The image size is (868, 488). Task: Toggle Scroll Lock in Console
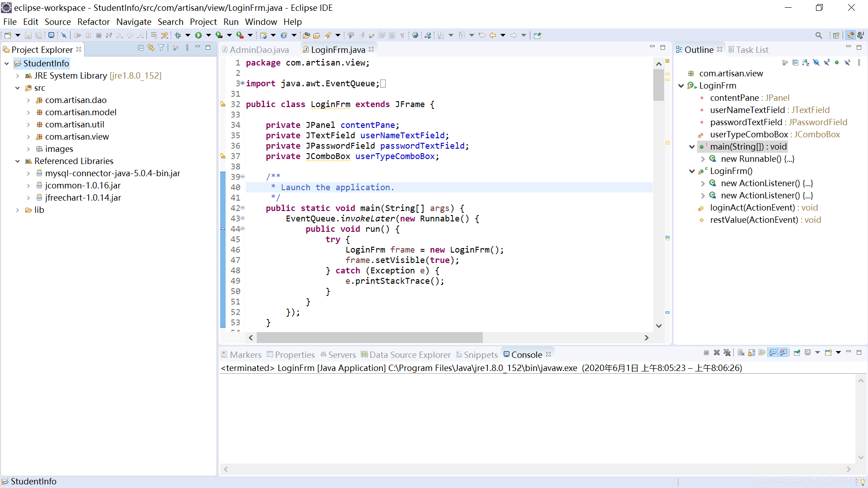[751, 352]
